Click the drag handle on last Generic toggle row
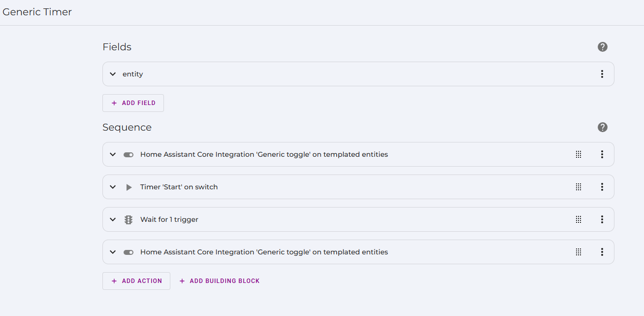 point(579,252)
